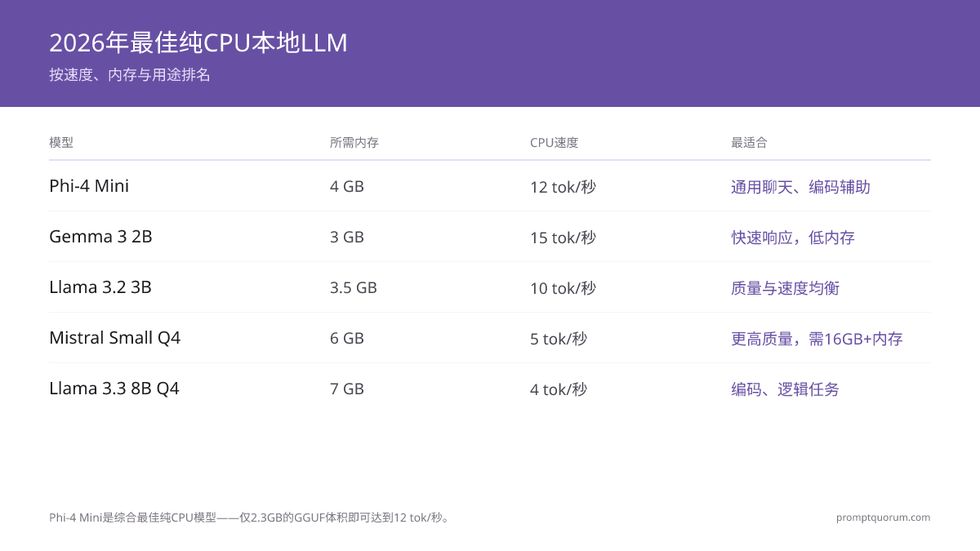The width and height of the screenshot is (980, 551).
Task: Click "快速响应，低内存" use-case text
Action: [x=793, y=238]
